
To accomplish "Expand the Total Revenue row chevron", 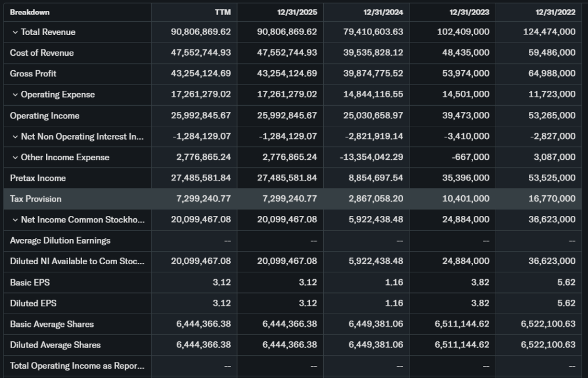I will [15, 32].
